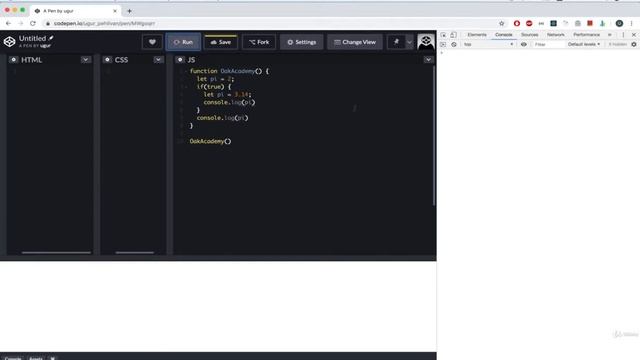Open the Change View menu
This screenshot has height=360, width=640.
pos(355,42)
